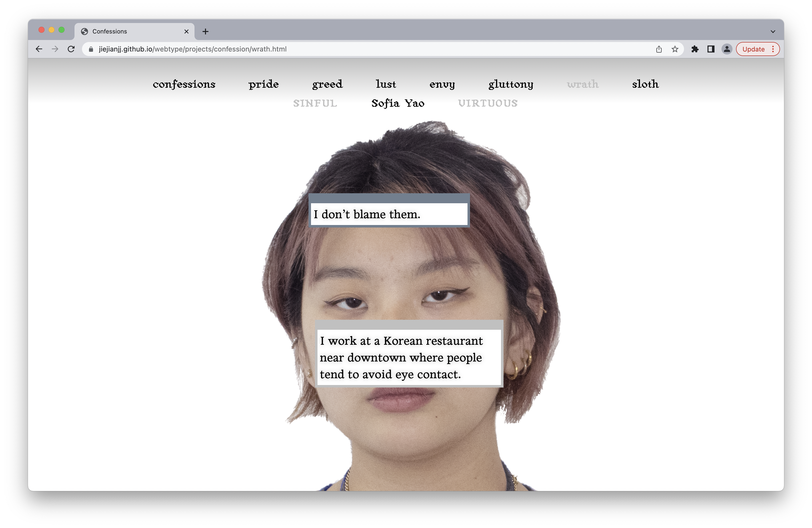This screenshot has width=812, height=528.
Task: Go to the greed page
Action: click(327, 84)
